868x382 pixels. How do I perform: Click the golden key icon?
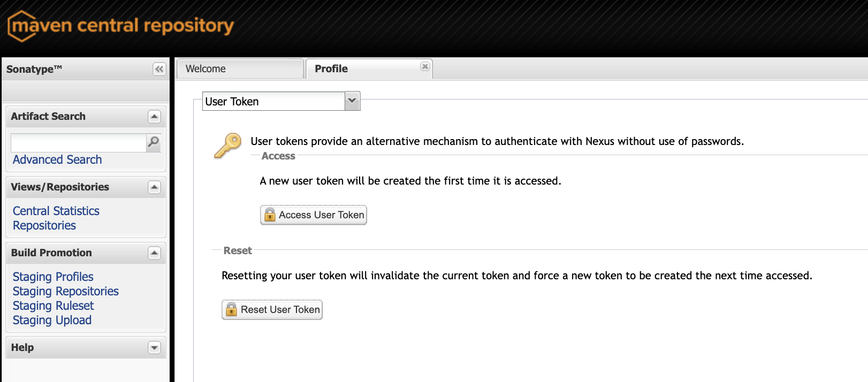point(228,146)
